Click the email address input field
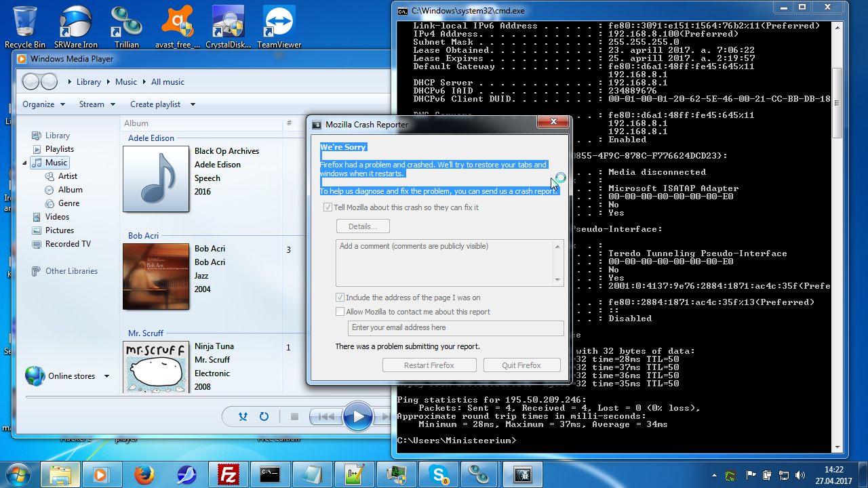Image resolution: width=868 pixels, height=488 pixels. pyautogui.click(x=456, y=328)
